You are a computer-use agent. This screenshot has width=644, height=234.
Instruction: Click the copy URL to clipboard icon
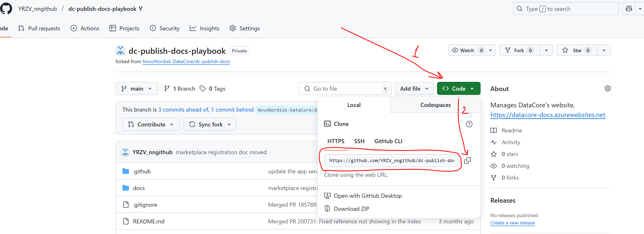coord(467,160)
